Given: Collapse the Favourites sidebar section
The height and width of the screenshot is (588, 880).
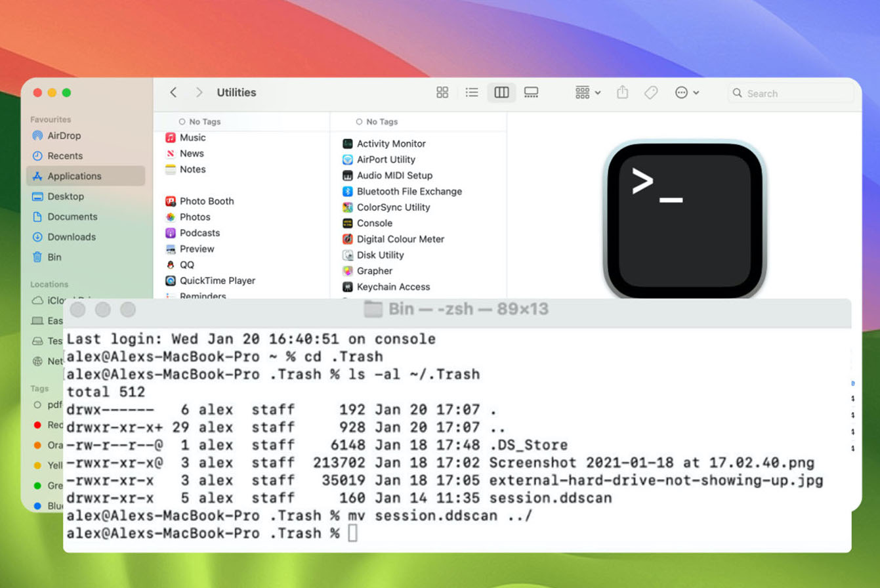Looking at the screenshot, I should [50, 119].
